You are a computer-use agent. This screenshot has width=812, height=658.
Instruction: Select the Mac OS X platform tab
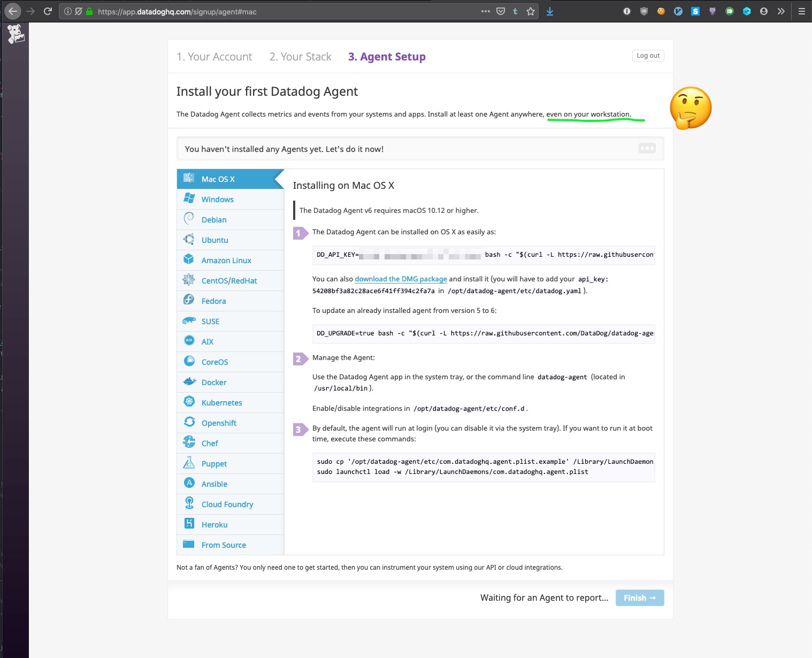[x=230, y=179]
